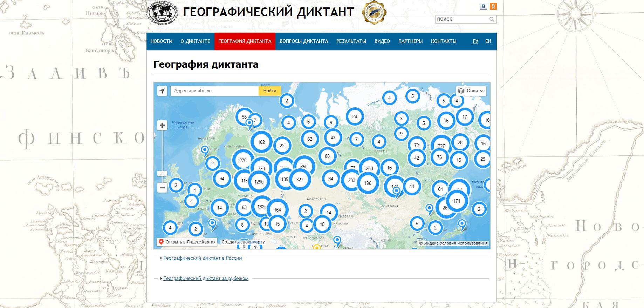This screenshot has height=308, width=644.
Task: Open the cluster marker labeled 276
Action: [243, 160]
